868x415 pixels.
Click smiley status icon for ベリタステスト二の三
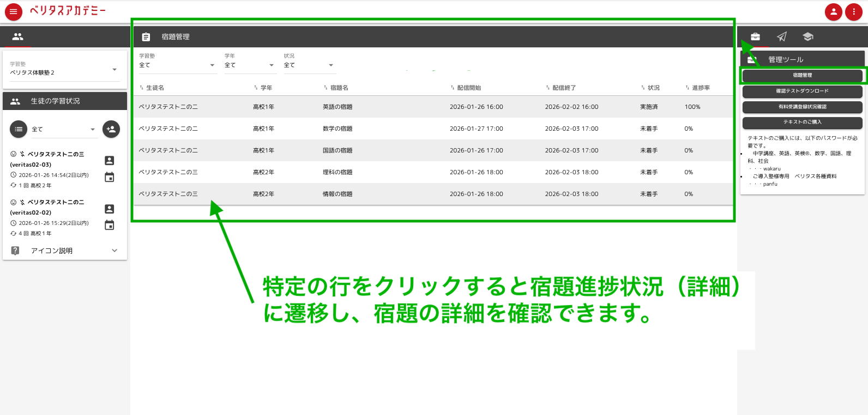click(14, 154)
